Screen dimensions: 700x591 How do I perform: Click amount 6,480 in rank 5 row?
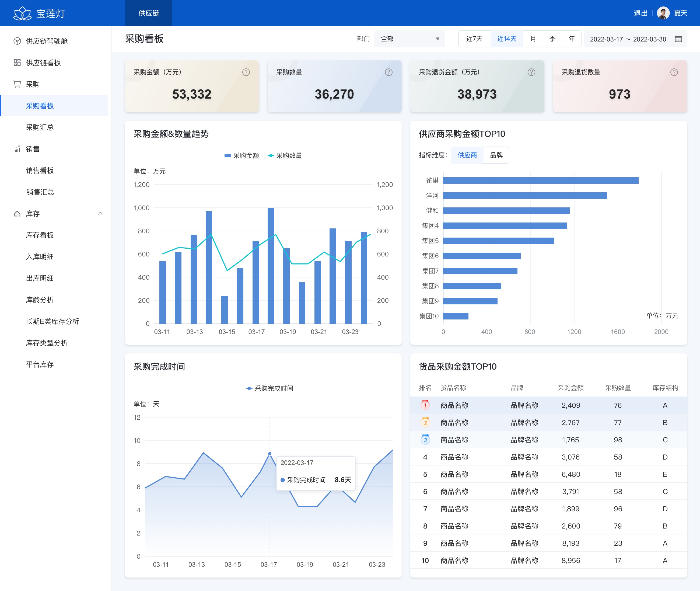(x=571, y=474)
